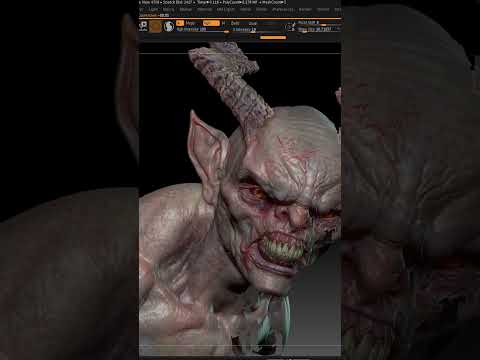Viewport: 480px width, 360px height.
Task: Open the material sphere thumbnail
Action: [169, 26]
